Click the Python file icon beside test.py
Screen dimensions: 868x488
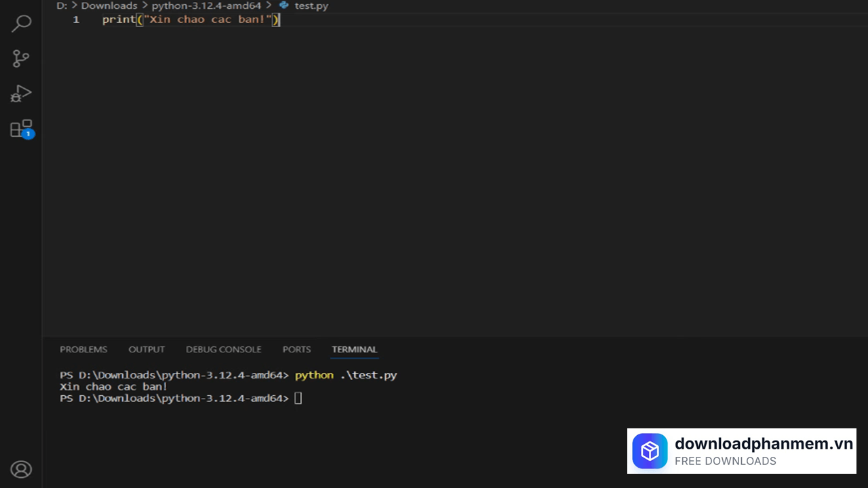click(x=284, y=5)
